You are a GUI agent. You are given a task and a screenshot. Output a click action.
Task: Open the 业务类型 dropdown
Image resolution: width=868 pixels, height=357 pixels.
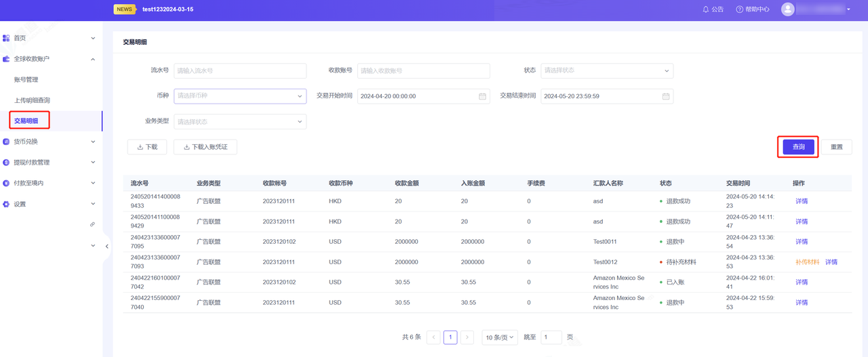(239, 122)
